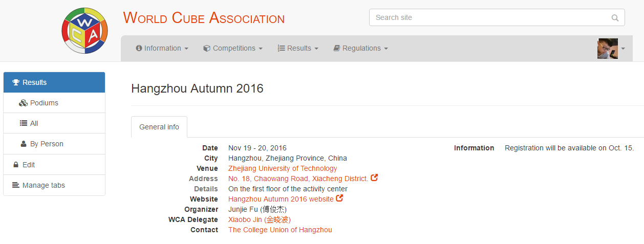Open Manage tabs in the sidebar
The image size is (644, 244).
(x=44, y=185)
